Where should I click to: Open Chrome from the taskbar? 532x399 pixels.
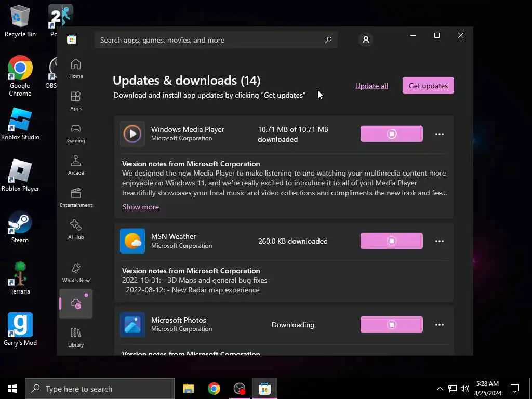point(214,389)
